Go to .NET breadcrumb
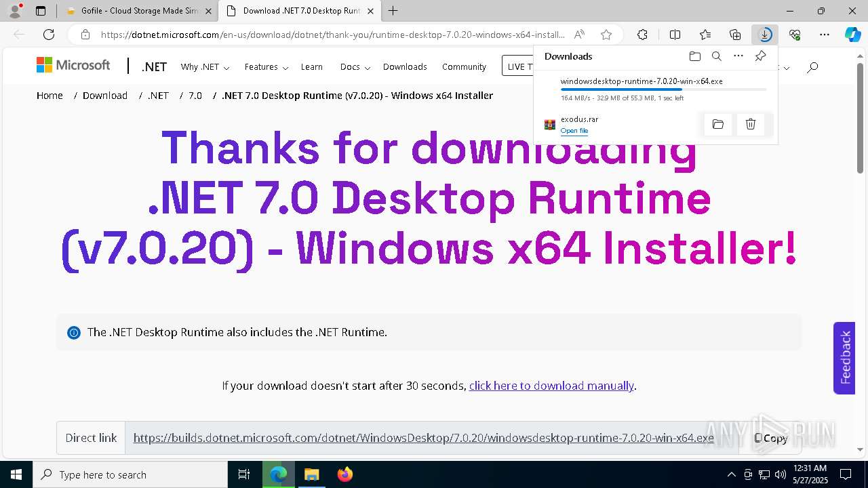Image resolution: width=868 pixels, height=488 pixels. (x=158, y=96)
